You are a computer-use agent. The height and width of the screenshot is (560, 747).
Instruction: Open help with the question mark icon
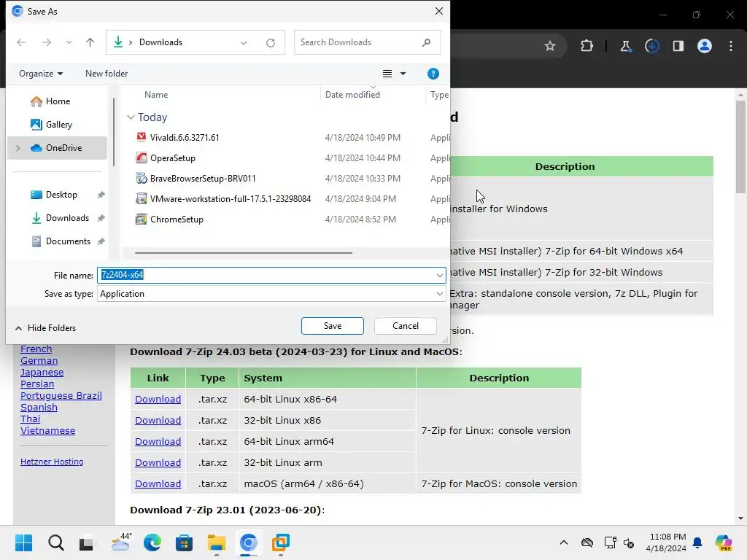point(433,74)
